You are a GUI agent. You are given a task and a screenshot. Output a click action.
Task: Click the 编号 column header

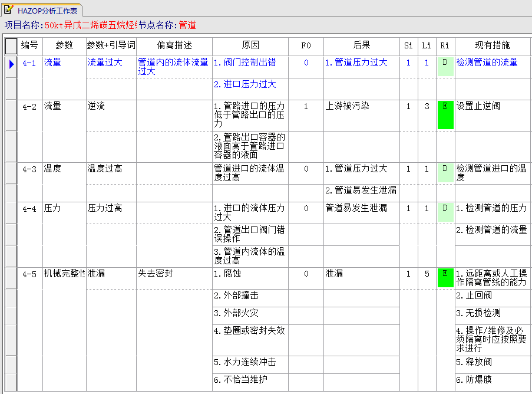(30, 45)
